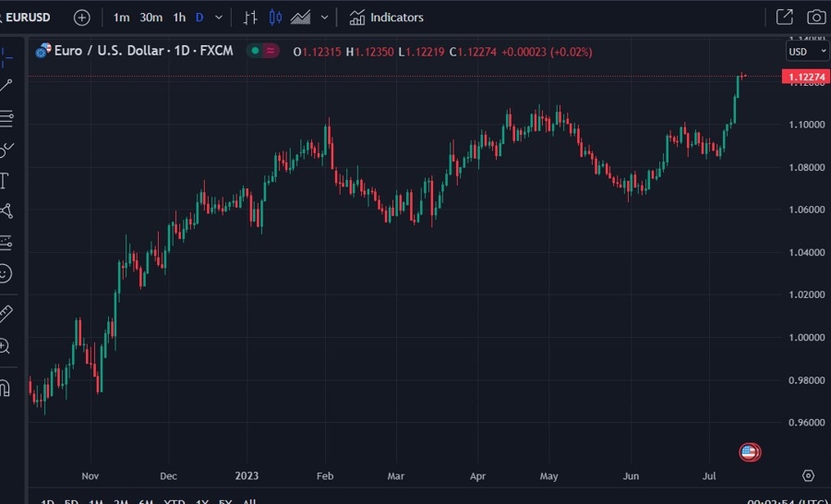
Task: Click the Apr label on time axis
Action: point(477,476)
